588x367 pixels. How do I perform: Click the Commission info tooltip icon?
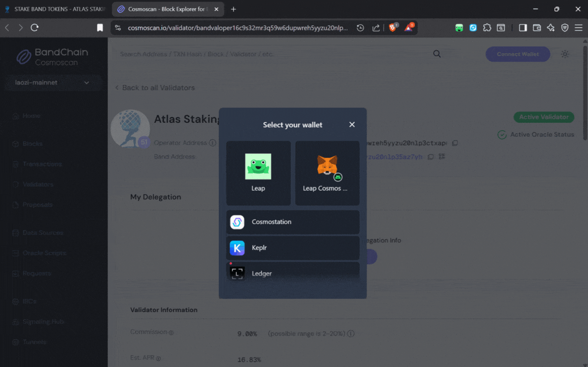coord(171,333)
